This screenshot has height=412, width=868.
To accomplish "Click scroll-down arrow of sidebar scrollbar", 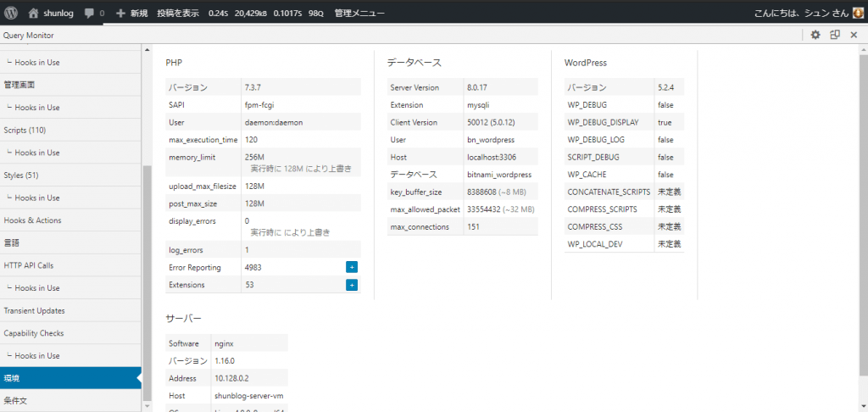I will click(147, 406).
